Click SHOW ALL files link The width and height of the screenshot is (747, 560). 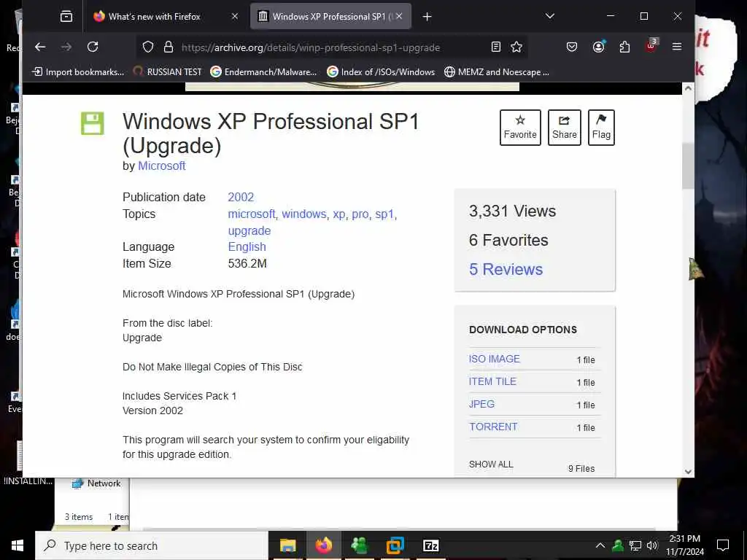point(491,464)
